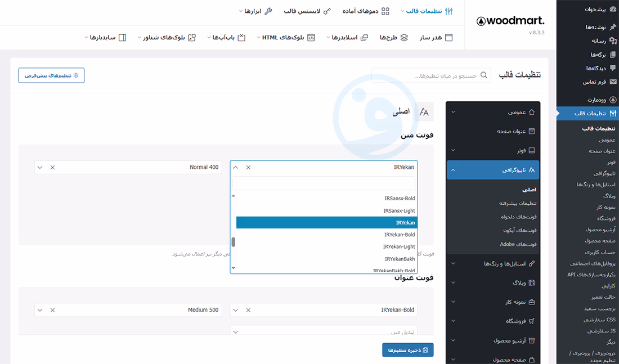Open پاپ‌آپ‌ها toolbar menu
This screenshot has width=619, height=364.
tap(226, 38)
